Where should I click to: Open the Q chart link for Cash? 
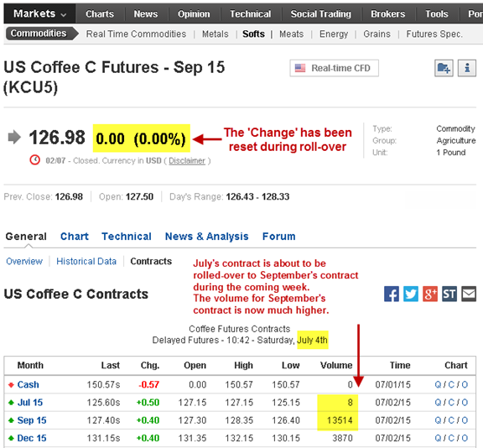[x=438, y=384]
